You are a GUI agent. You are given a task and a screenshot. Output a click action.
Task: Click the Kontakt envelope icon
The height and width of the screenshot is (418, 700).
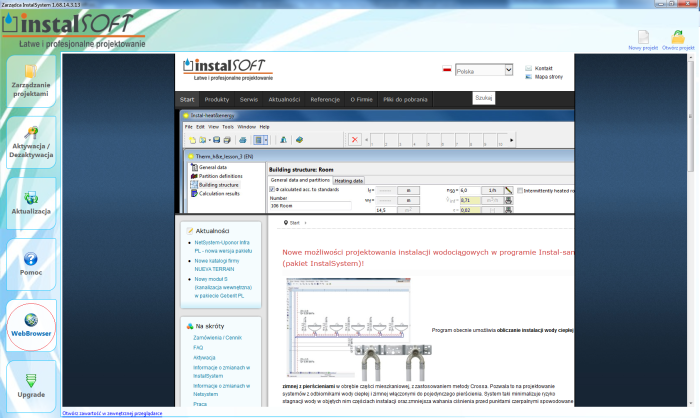click(529, 68)
